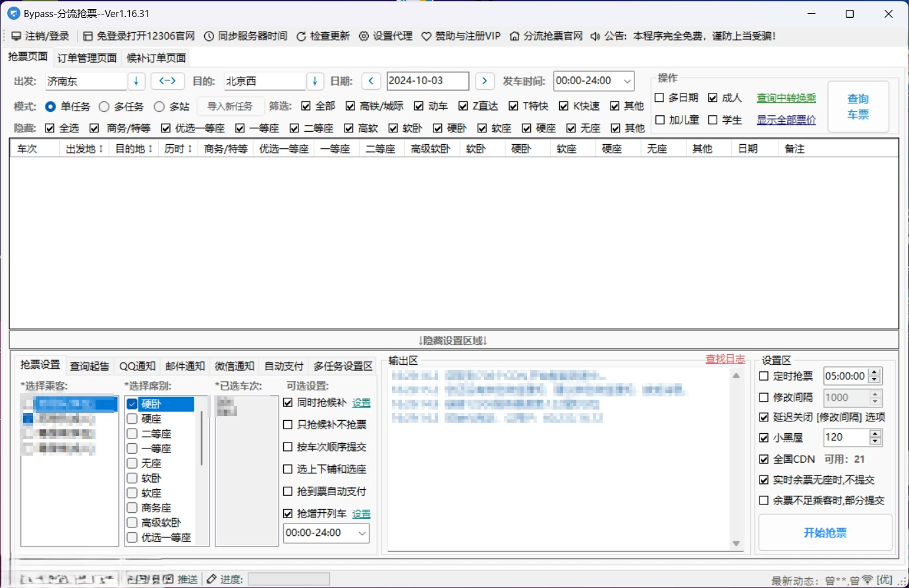Open 设置 link beside 同时抢候补
The image size is (909, 588).
tap(361, 403)
